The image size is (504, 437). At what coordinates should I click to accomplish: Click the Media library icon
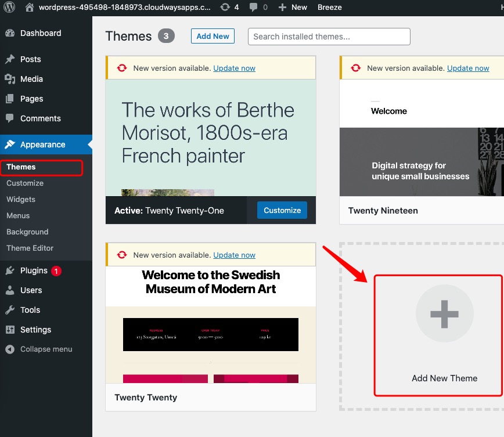tap(10, 79)
